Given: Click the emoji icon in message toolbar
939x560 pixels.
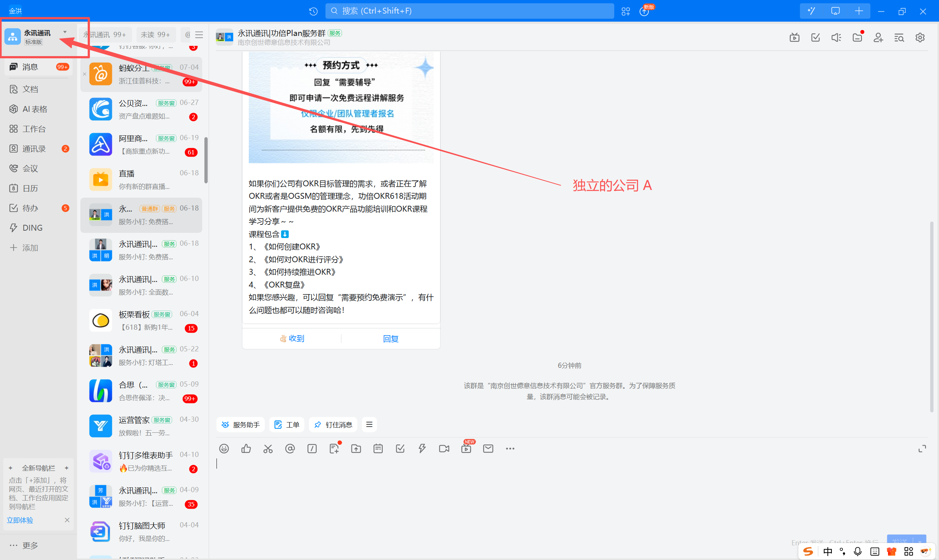Looking at the screenshot, I should pyautogui.click(x=224, y=448).
